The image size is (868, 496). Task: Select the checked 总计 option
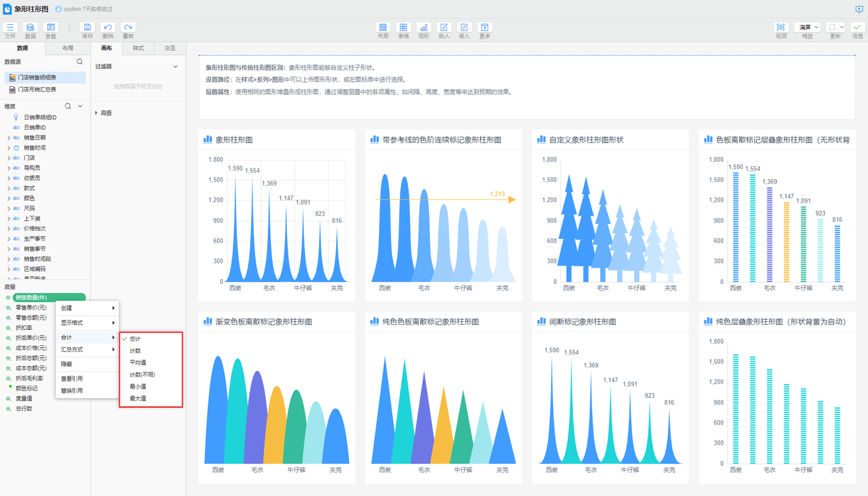pyautogui.click(x=135, y=339)
